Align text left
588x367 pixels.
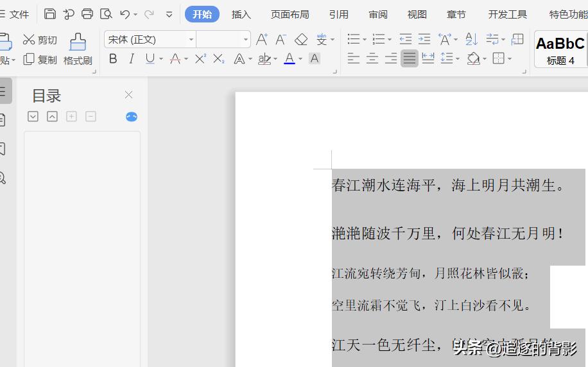(x=353, y=58)
